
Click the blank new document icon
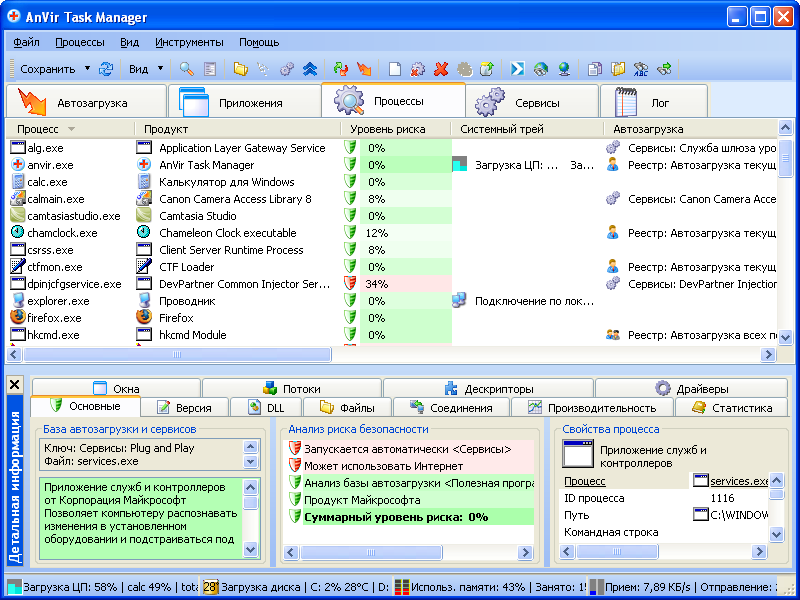click(395, 69)
